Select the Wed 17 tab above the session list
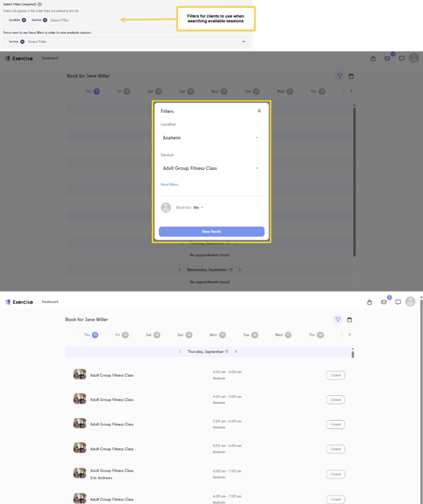423x504 pixels. tap(283, 335)
